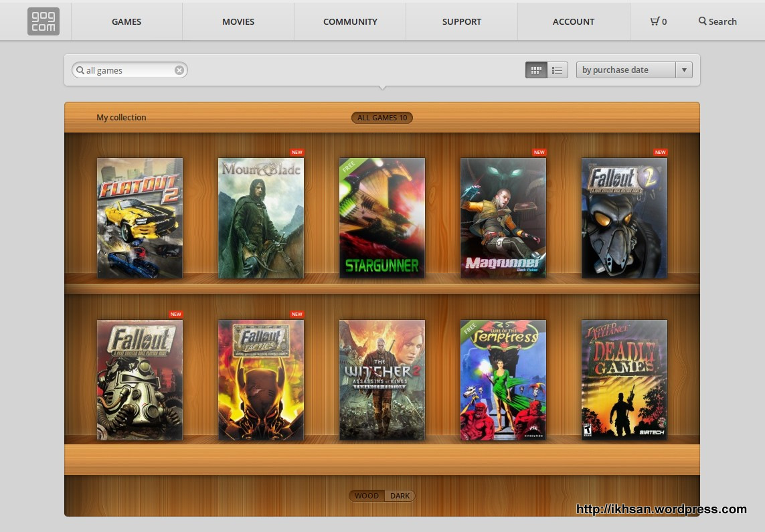
Task: Open The Witcher 2 game cover
Action: pos(382,380)
